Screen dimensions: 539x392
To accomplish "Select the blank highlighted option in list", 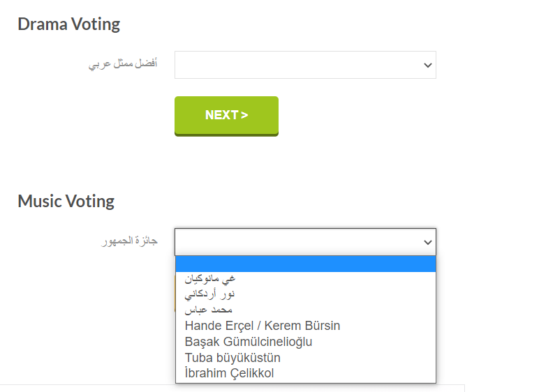I will click(305, 264).
